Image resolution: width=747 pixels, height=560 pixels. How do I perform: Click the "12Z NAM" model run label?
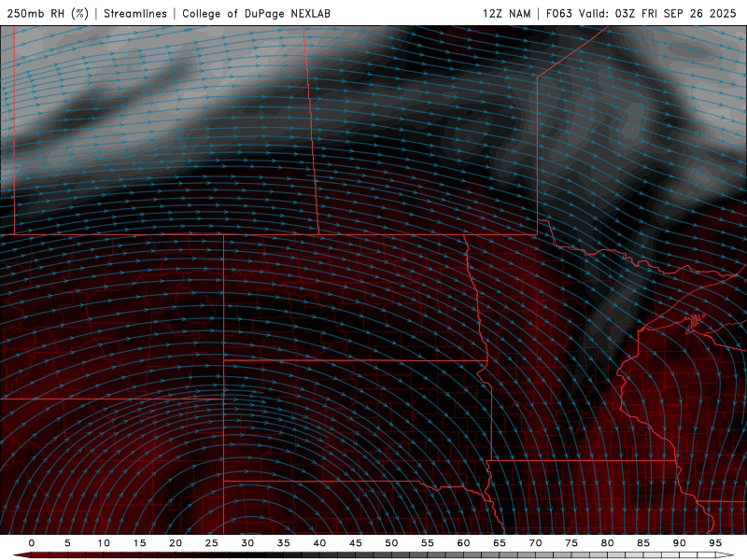click(x=506, y=13)
